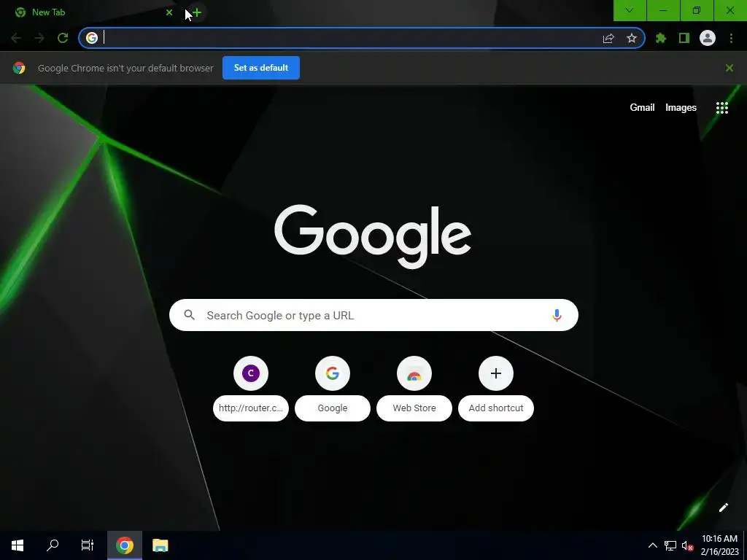Viewport: 747px width, 560px height.
Task: Open Gmail link
Action: [642, 108]
